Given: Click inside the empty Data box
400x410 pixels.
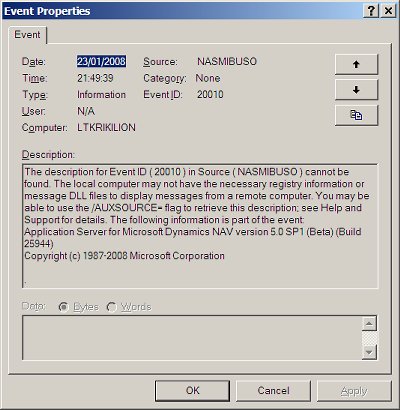Looking at the screenshot, I should [x=192, y=338].
